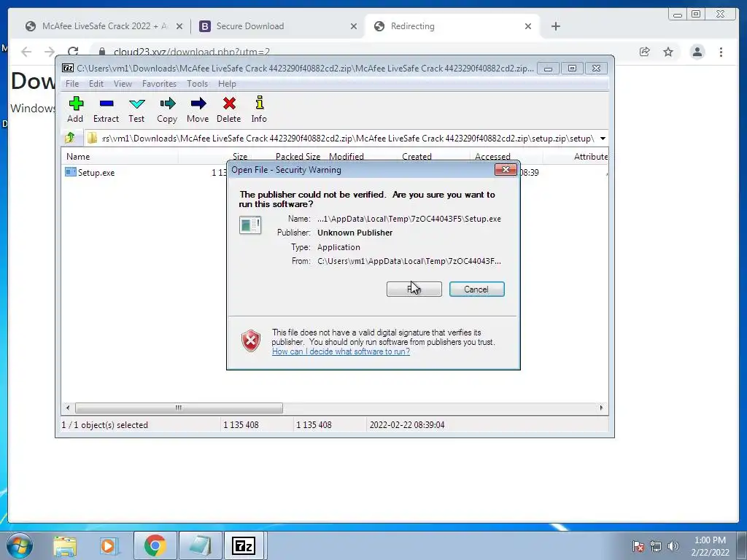Click the red Delete toolbar icon
Image resolution: width=747 pixels, height=560 pixels.
click(228, 109)
